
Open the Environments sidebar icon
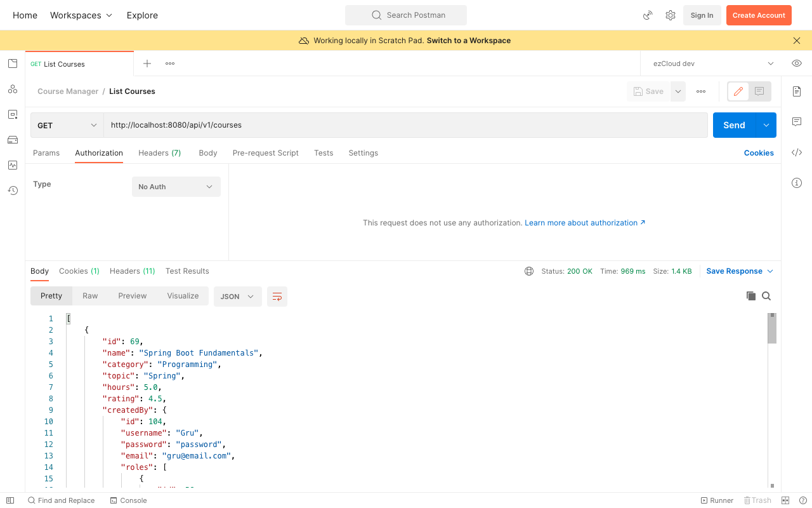pos(13,114)
